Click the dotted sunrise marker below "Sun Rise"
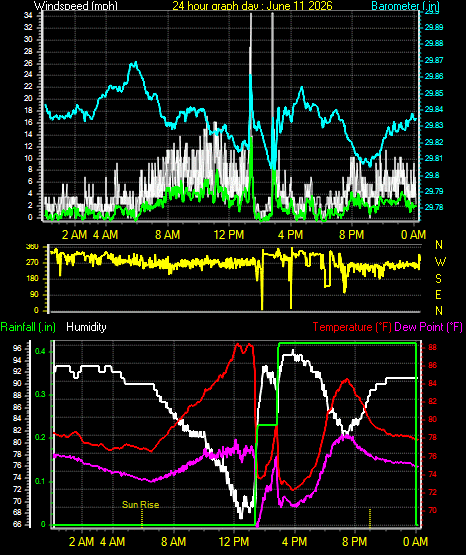 point(142,519)
